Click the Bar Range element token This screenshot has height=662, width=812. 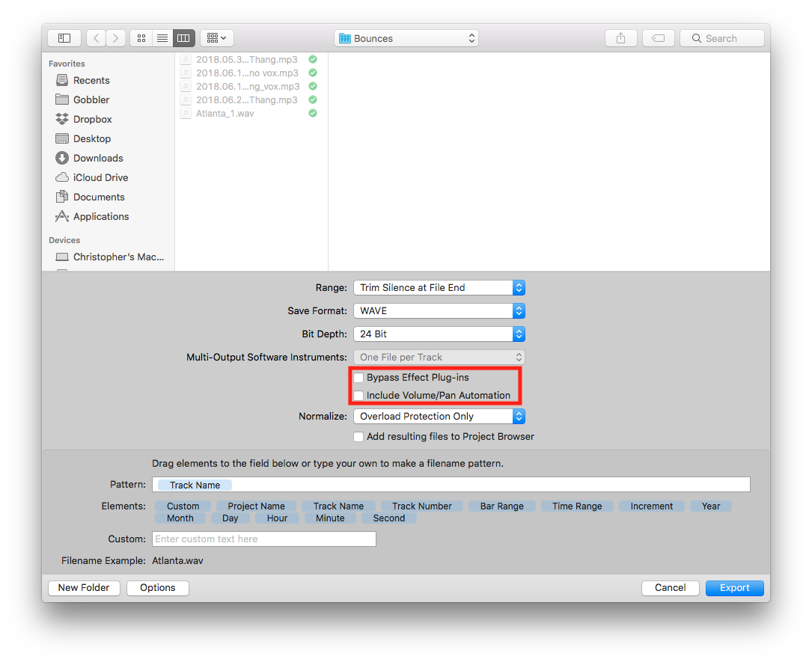(502, 506)
